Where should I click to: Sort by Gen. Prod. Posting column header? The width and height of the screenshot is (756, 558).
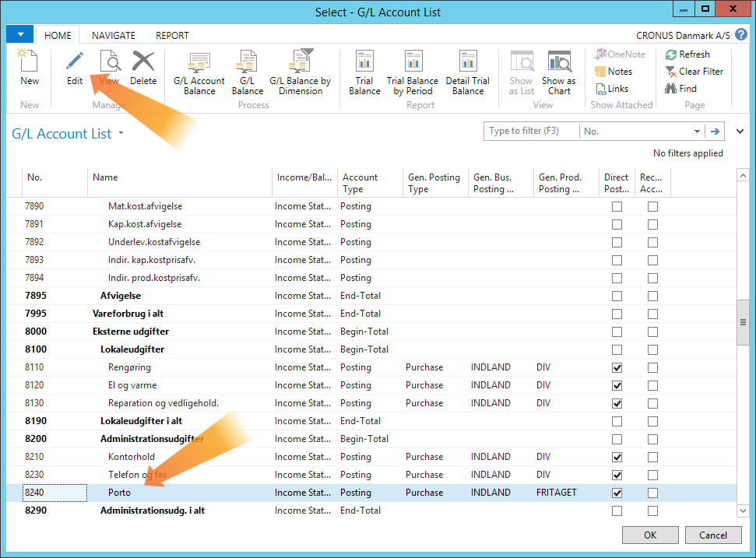point(566,183)
